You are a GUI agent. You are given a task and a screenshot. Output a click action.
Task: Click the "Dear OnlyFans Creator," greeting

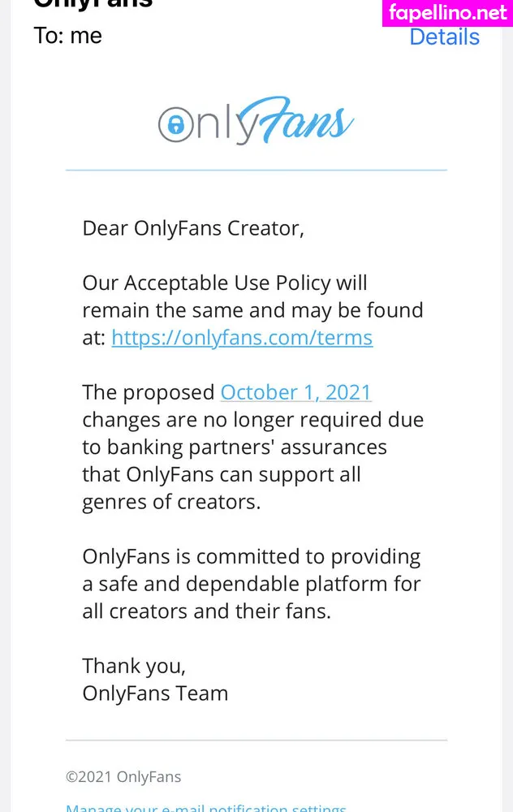click(x=193, y=228)
